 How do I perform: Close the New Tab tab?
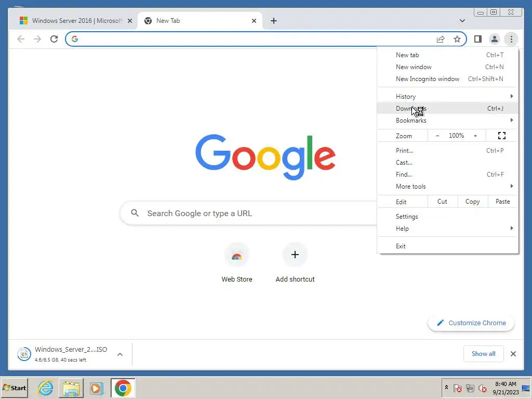[254, 21]
